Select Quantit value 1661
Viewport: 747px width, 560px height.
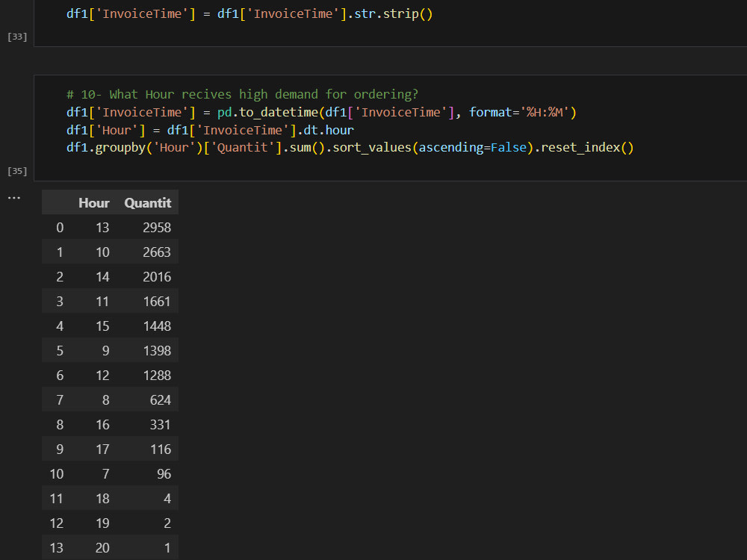point(157,302)
